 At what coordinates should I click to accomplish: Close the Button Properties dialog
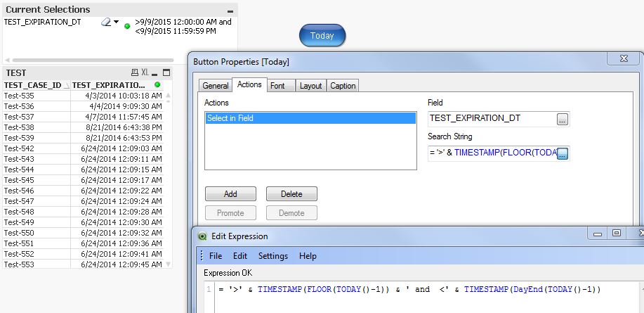coord(624,59)
